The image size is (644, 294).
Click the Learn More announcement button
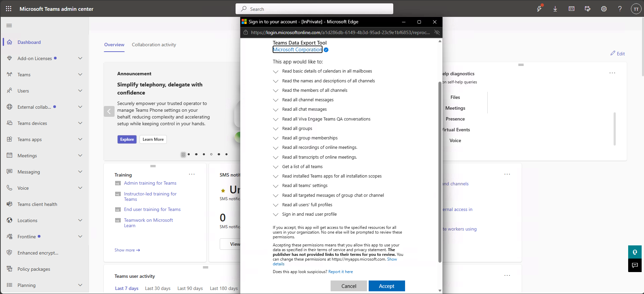coord(153,139)
